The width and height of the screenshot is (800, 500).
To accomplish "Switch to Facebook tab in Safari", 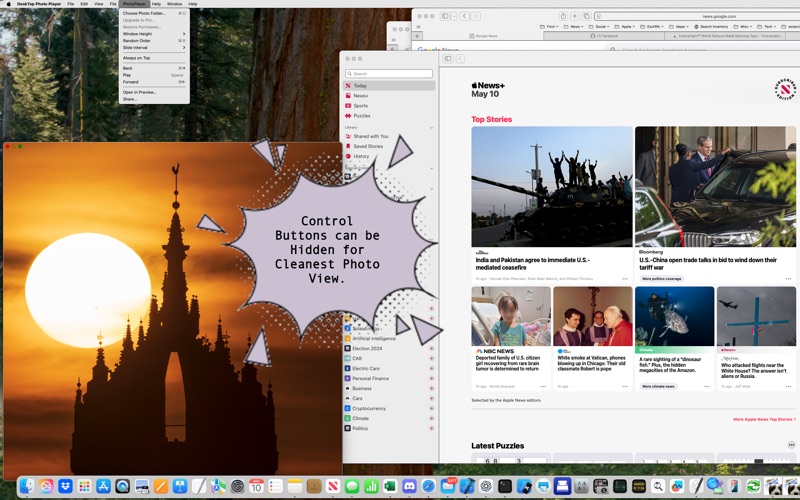I will click(x=604, y=36).
